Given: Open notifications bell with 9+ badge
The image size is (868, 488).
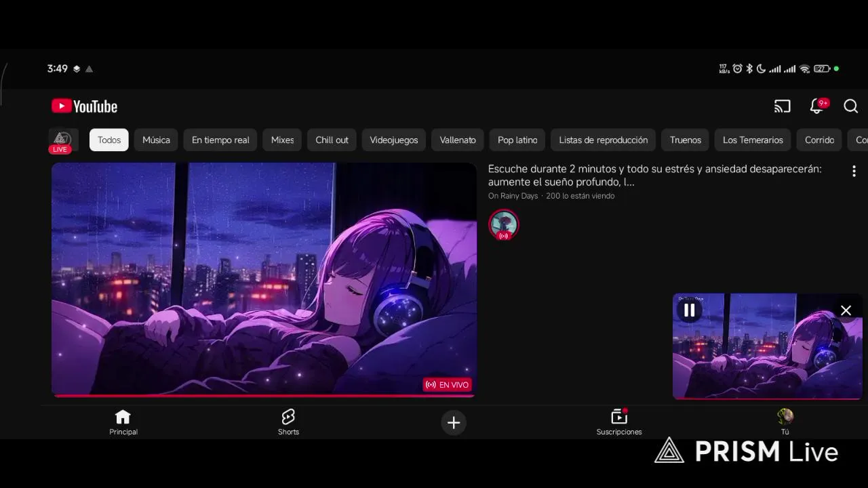Looking at the screenshot, I should click(818, 106).
